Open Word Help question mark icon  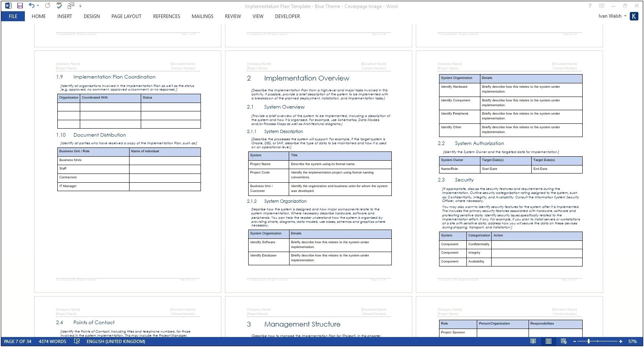[x=590, y=6]
